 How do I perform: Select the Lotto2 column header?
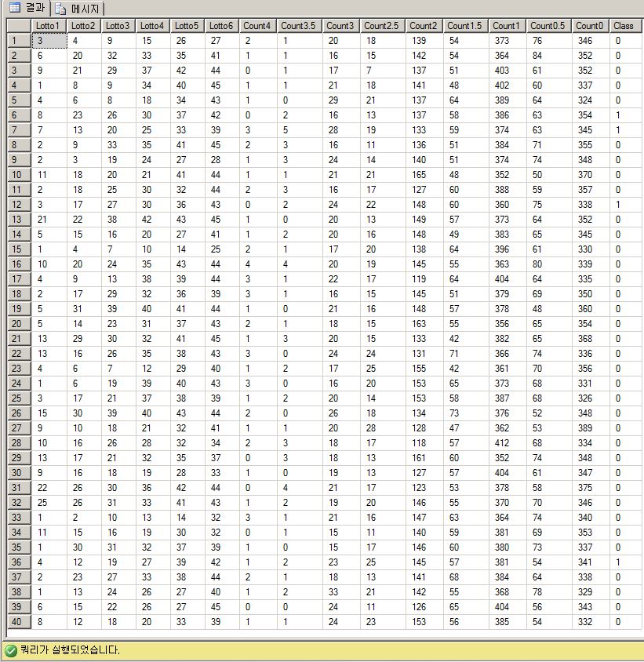tap(84, 26)
